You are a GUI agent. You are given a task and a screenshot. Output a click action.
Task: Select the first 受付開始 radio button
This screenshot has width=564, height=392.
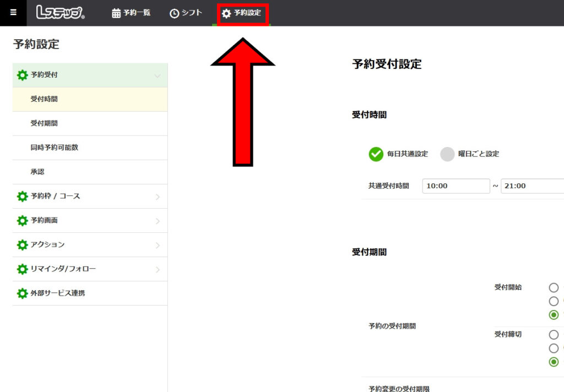click(554, 287)
